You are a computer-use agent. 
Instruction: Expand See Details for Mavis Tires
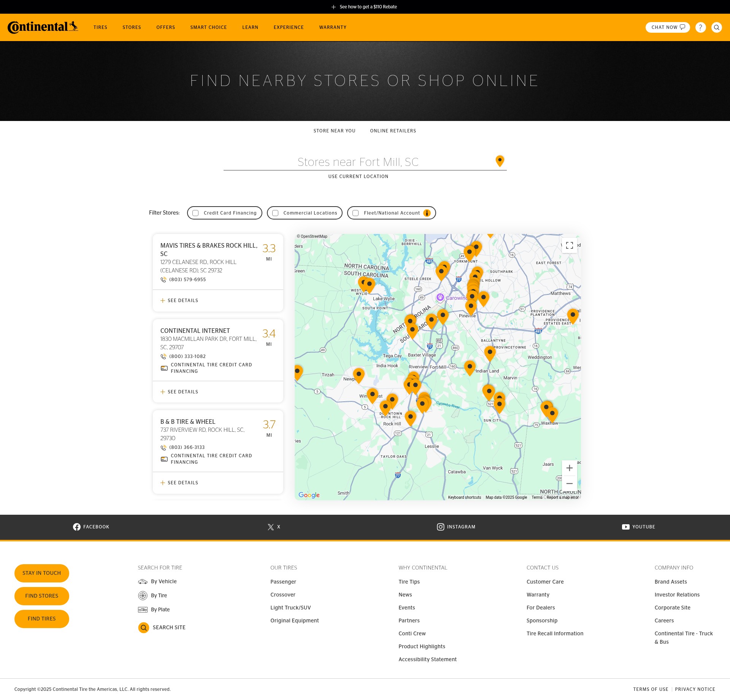point(179,301)
